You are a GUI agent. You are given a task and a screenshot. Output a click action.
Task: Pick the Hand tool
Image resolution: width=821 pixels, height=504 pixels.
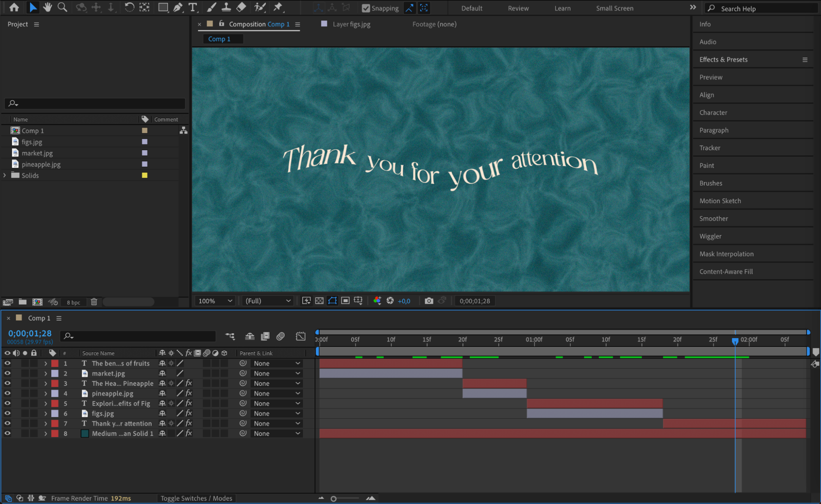(x=48, y=7)
